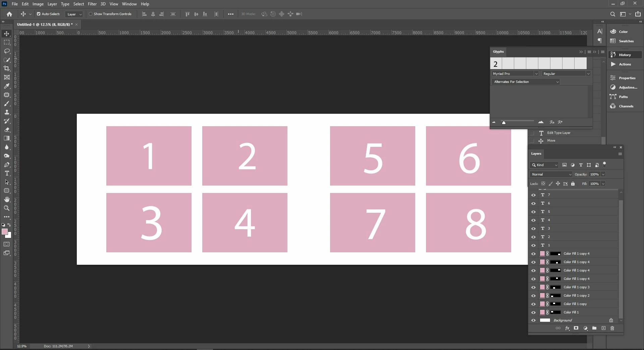
Task: Select the Pen tool
Action: click(7, 164)
